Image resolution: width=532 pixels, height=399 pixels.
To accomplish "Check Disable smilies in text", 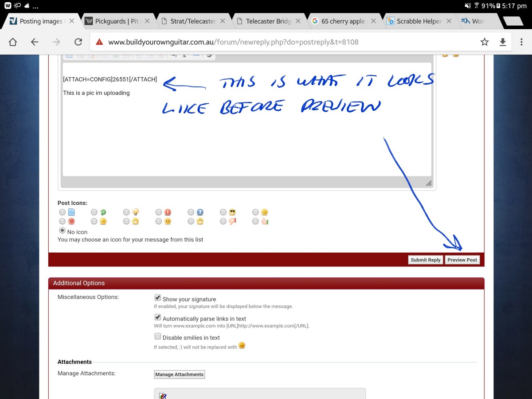I will point(157,336).
